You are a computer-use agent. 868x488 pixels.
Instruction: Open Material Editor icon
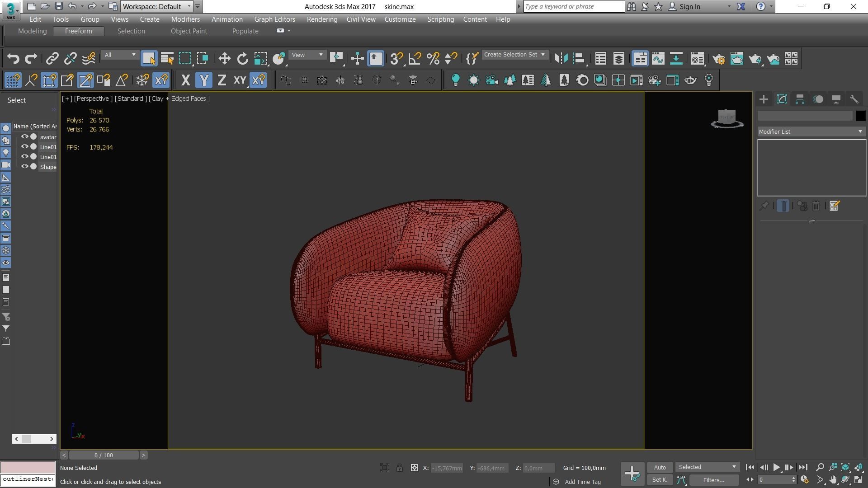click(697, 59)
